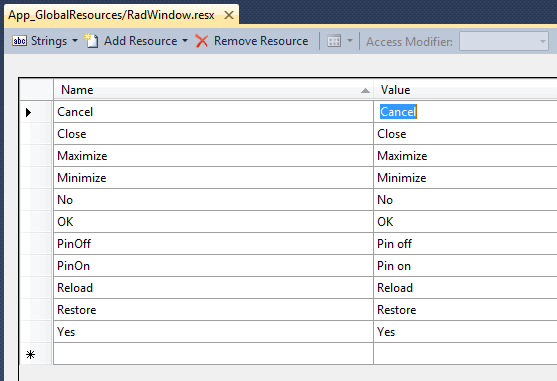Viewport: 557px width, 381px height.
Task: Click the highlighted Cancel value field
Action: 398,112
